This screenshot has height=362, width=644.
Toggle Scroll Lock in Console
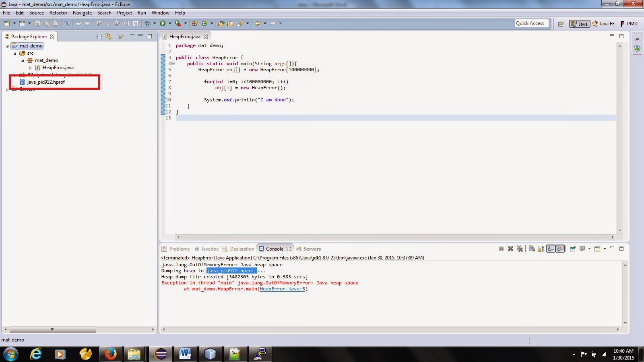click(x=541, y=249)
